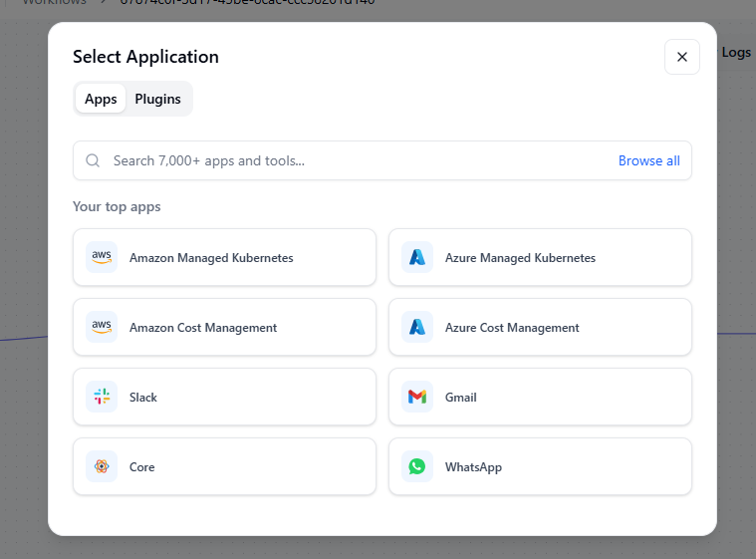Open Logs behind the dialog
Image resolution: width=756 pixels, height=559 pixels.
click(x=735, y=52)
